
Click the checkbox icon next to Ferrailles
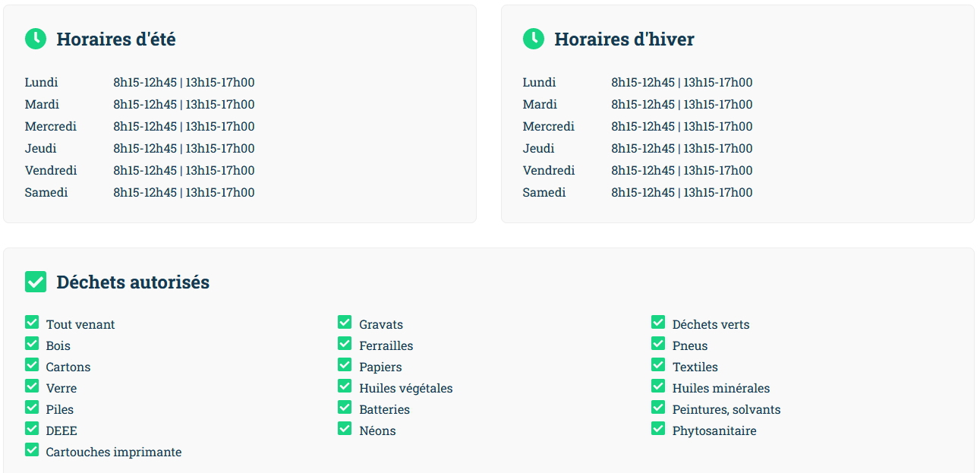click(x=345, y=344)
